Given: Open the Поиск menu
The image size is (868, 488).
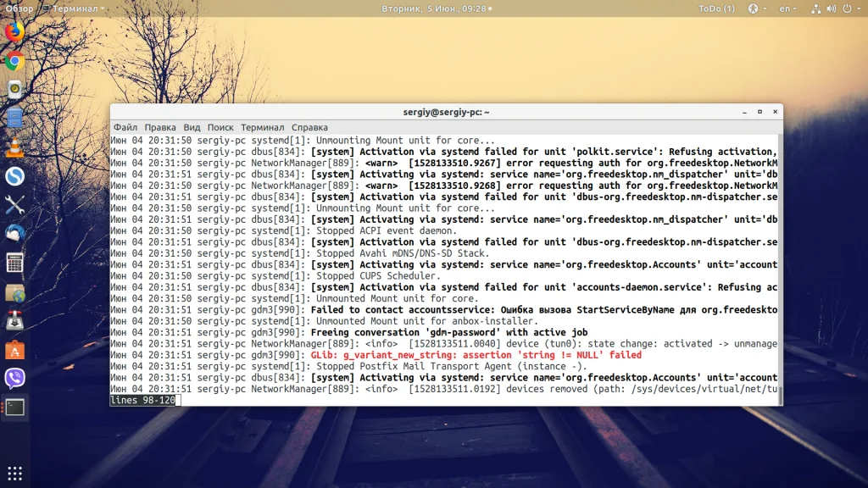Looking at the screenshot, I should (x=220, y=127).
